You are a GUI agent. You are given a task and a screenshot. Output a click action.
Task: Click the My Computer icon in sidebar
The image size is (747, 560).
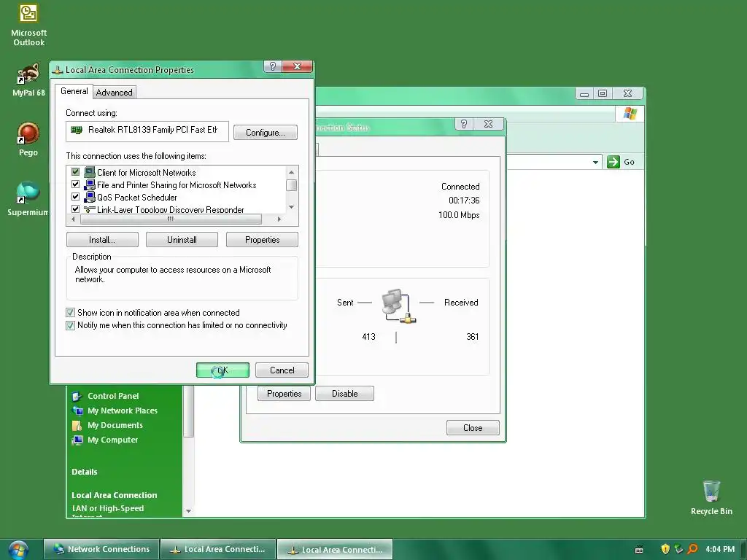coord(77,440)
